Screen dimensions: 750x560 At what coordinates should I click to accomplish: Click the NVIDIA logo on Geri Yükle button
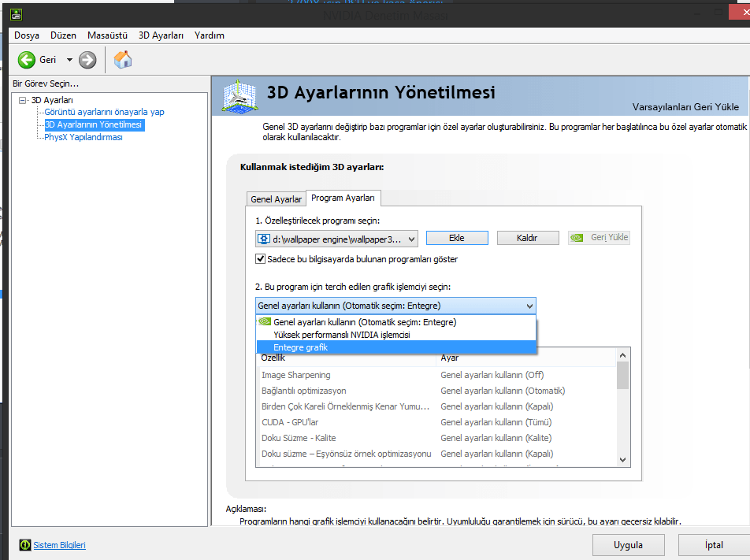[577, 238]
